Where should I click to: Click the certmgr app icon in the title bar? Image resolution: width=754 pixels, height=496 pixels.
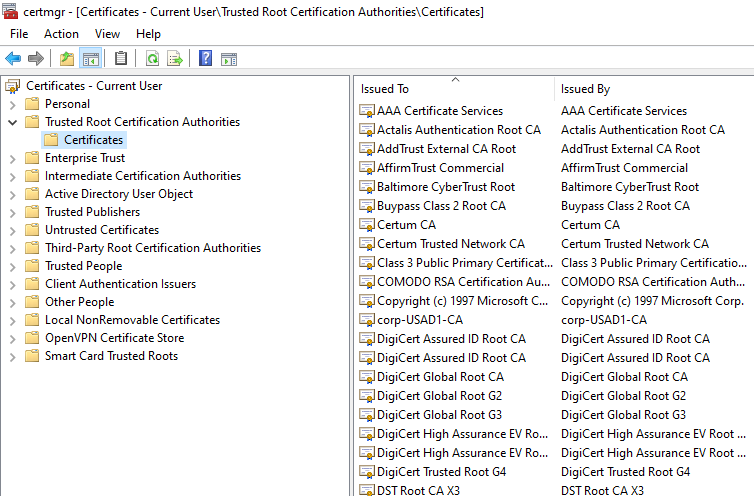click(10, 11)
